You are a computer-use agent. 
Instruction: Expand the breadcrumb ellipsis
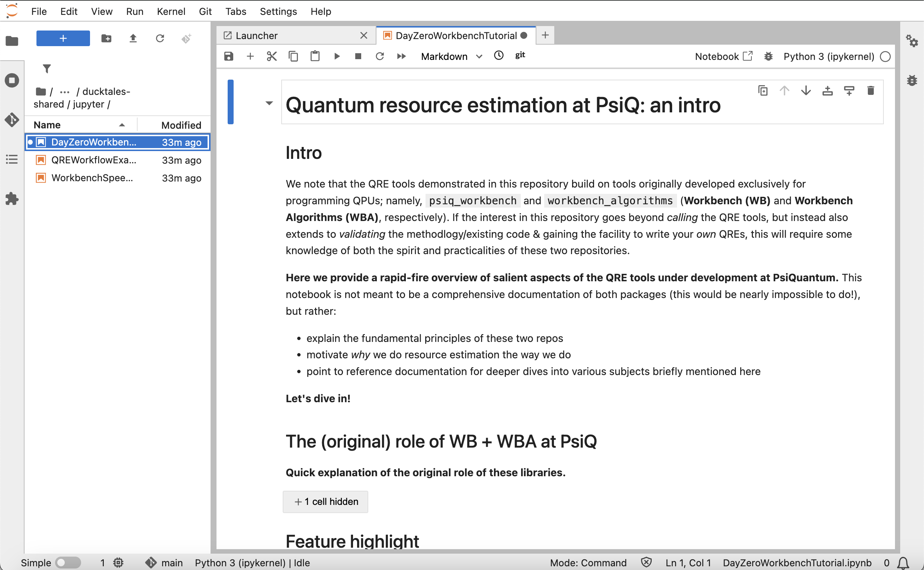64,92
